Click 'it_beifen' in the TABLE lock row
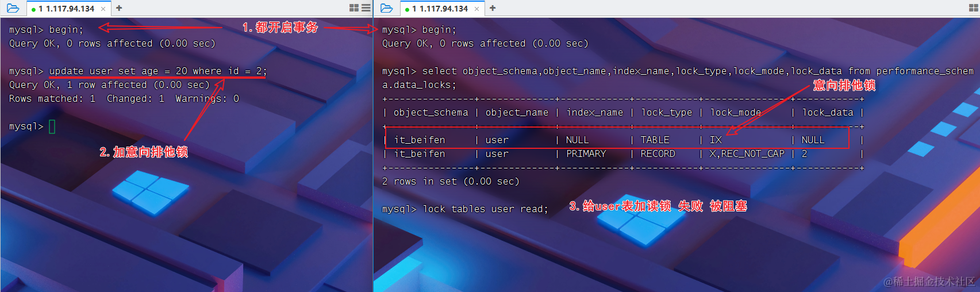The image size is (980, 292). click(420, 140)
